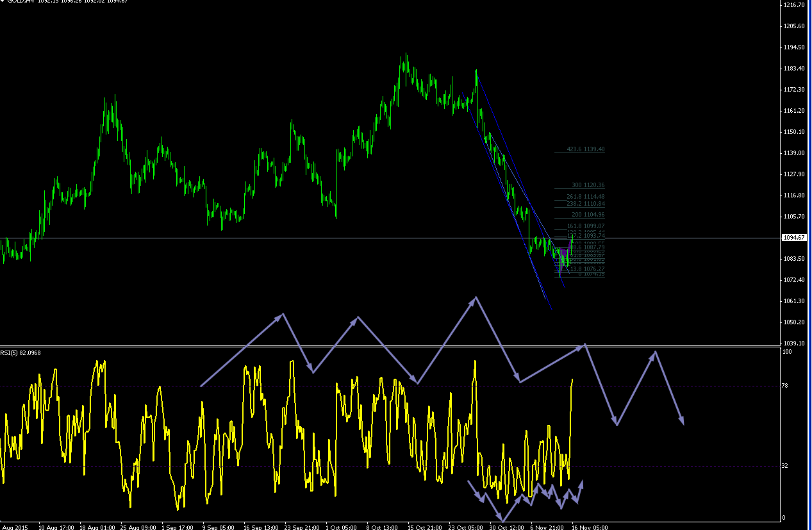Select the Fibonacci 423.6 1139.40 level label
812x530 pixels.
[586, 149]
